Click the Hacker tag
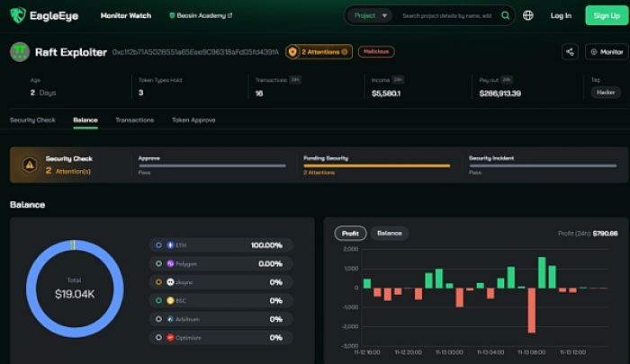Screen dimensions: 630x364 606,93
